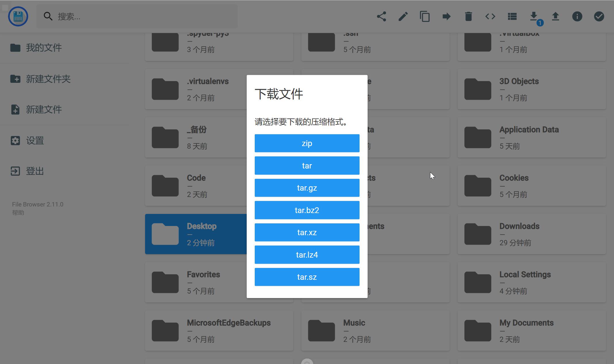Click the delete trash icon
Screen dimensions: 614x364
click(468, 16)
